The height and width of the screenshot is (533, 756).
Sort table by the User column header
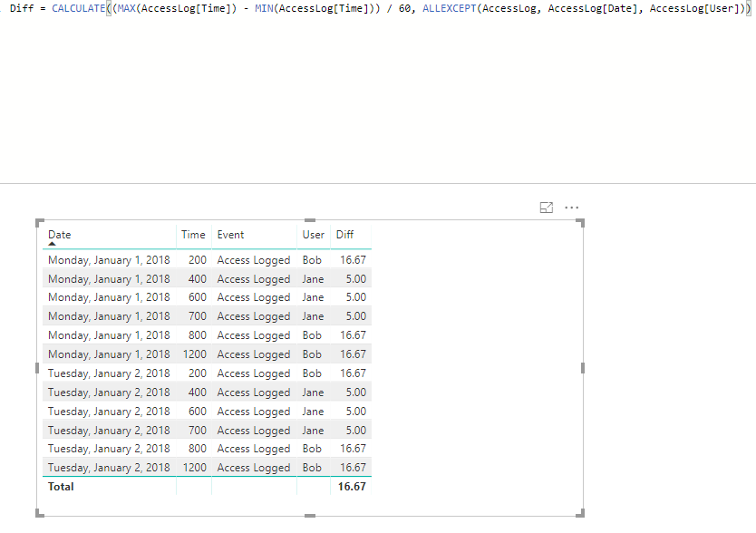(x=314, y=235)
